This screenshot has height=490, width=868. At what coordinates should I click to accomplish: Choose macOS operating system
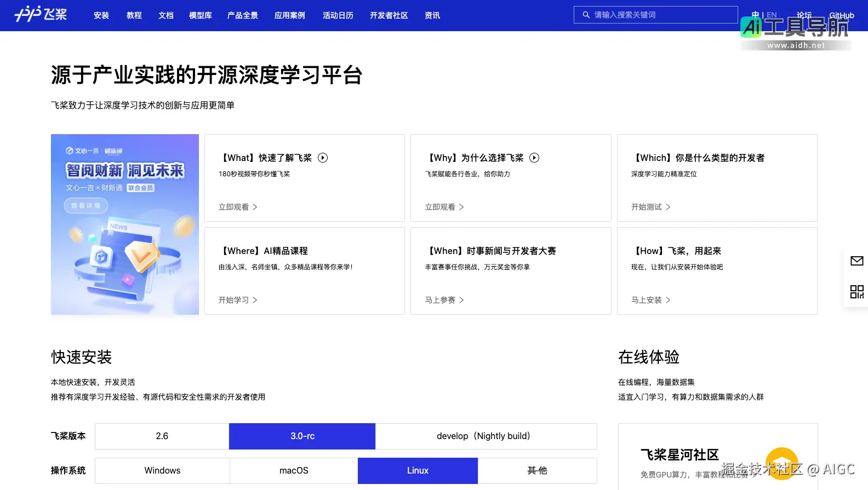click(x=294, y=471)
